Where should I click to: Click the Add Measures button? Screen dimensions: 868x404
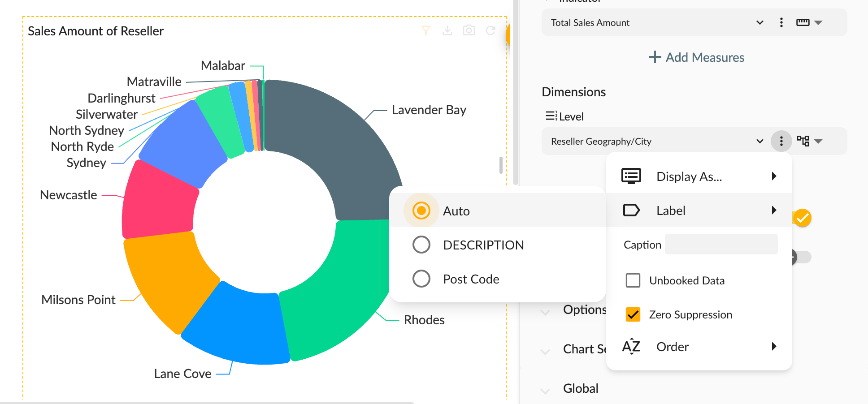click(696, 57)
